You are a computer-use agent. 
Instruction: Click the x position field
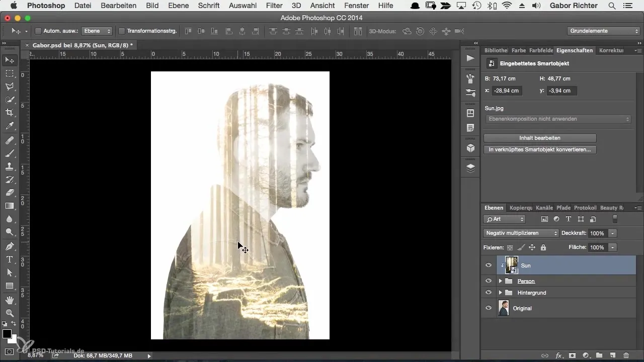[x=507, y=91]
